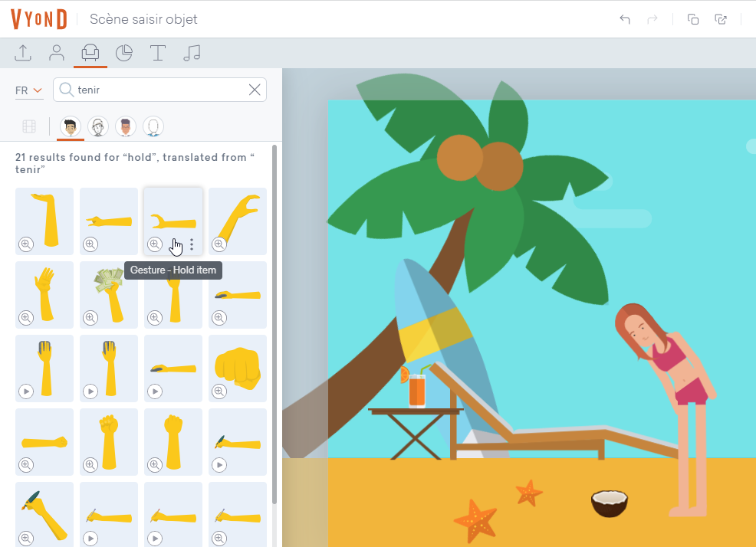
Task: Toggle the blank-faced outline style avatar
Action: click(x=153, y=126)
